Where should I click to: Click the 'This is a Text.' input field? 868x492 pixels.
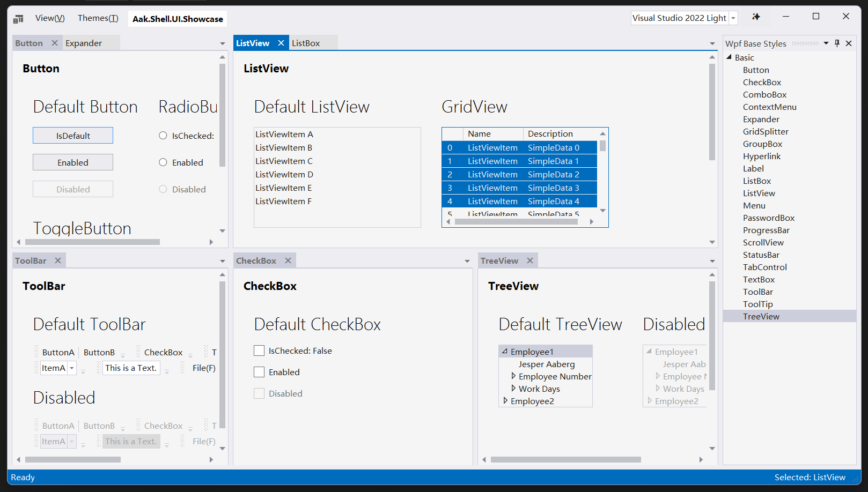(131, 368)
